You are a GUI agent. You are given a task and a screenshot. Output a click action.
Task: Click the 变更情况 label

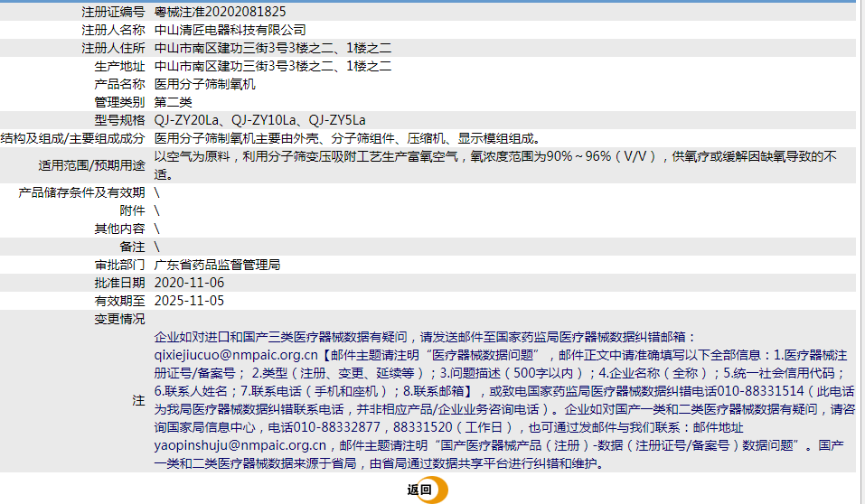[119, 319]
